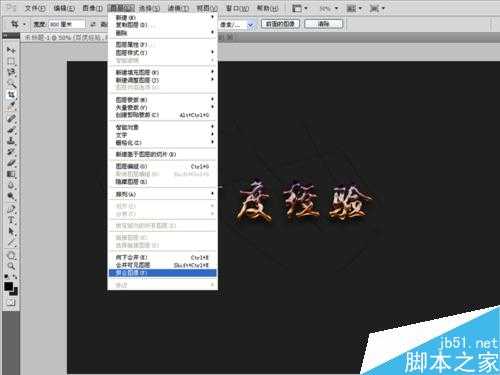Screen dimensions: 500x375
Task: Expand the 栅格化 (Rasterize) submenu
Action: click(x=163, y=142)
